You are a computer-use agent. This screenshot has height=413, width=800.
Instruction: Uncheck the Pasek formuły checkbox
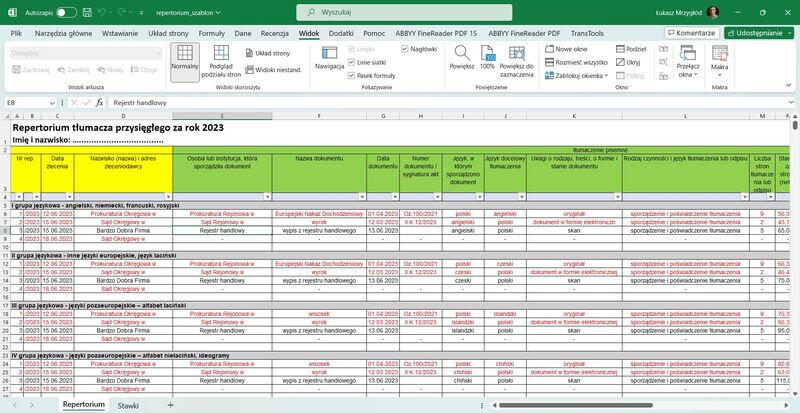point(352,76)
